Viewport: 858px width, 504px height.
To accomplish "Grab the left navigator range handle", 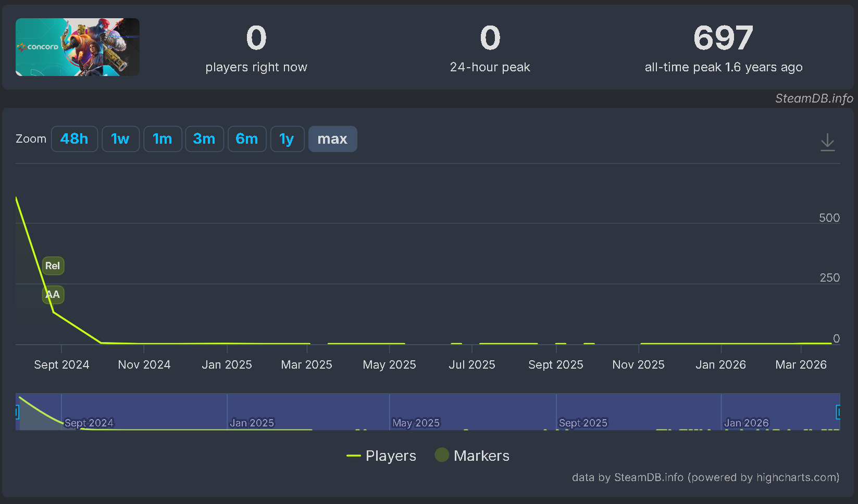I will (17, 412).
